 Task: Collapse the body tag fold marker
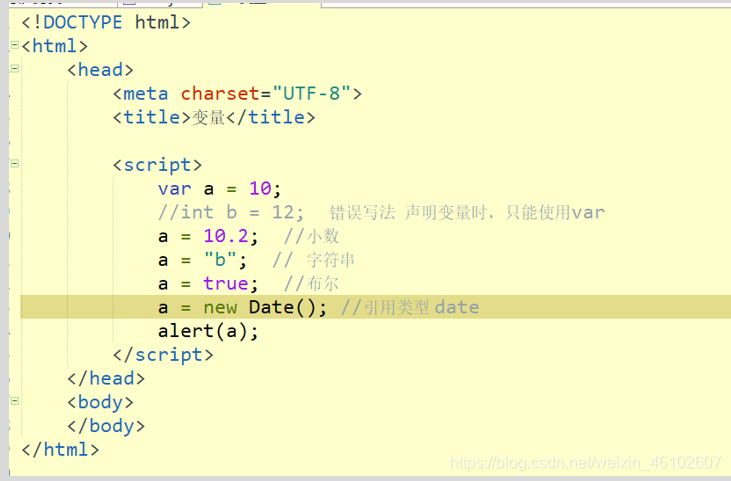pyautogui.click(x=14, y=401)
